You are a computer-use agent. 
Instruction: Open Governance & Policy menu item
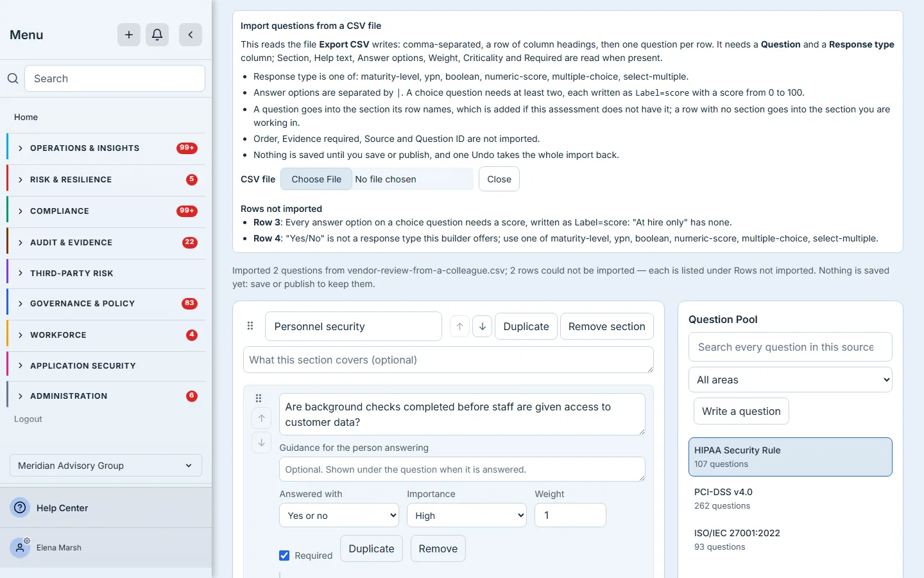pyautogui.click(x=106, y=304)
